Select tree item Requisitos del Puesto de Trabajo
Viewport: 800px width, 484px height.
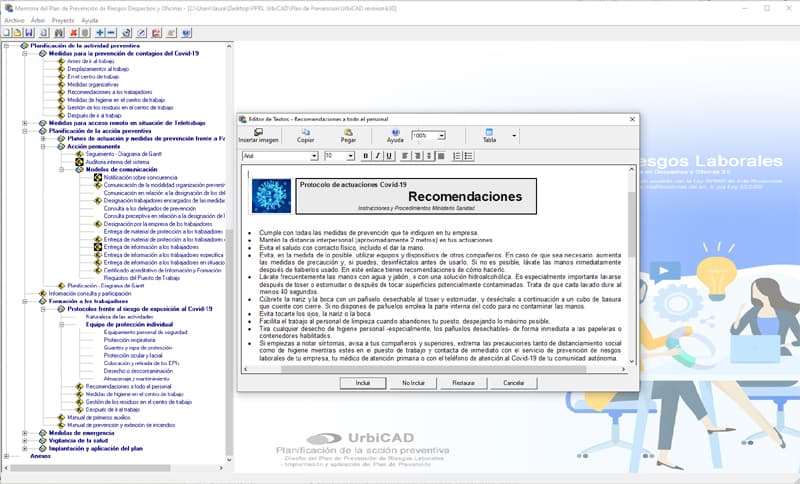click(141, 278)
